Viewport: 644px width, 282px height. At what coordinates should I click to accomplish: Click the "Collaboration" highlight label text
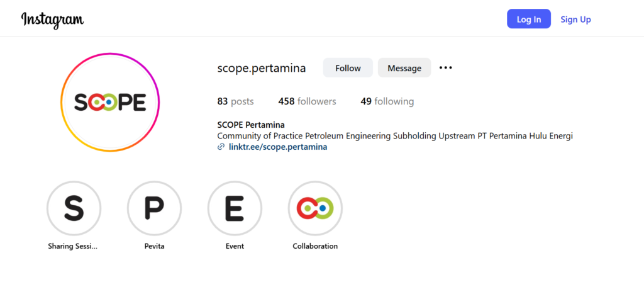pos(315,246)
